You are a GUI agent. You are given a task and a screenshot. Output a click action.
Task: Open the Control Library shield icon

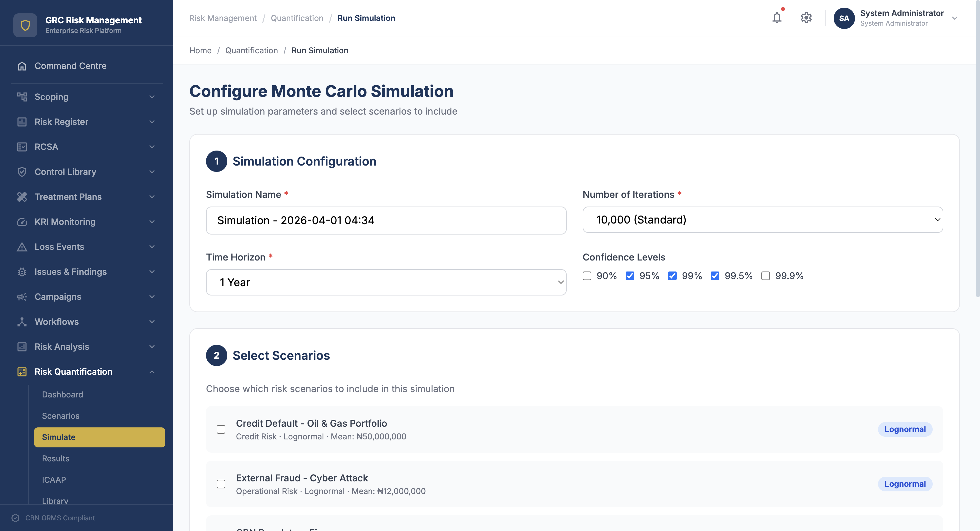pos(22,172)
